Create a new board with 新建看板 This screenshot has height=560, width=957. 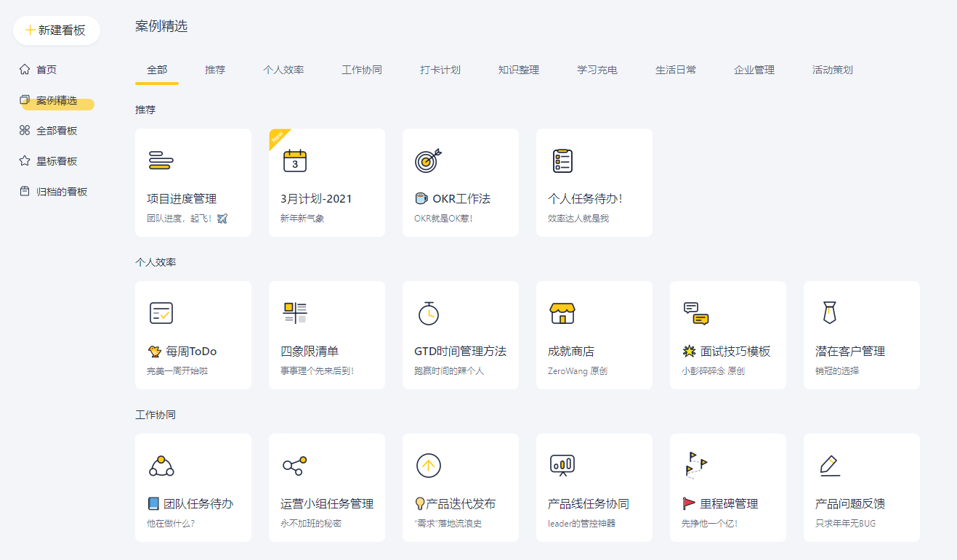pos(56,31)
